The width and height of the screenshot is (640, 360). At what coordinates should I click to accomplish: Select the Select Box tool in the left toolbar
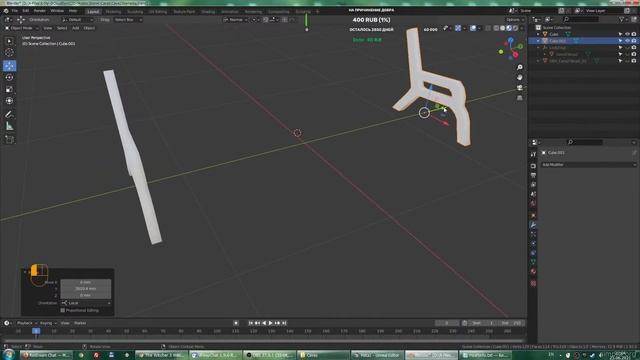pyautogui.click(x=9, y=41)
